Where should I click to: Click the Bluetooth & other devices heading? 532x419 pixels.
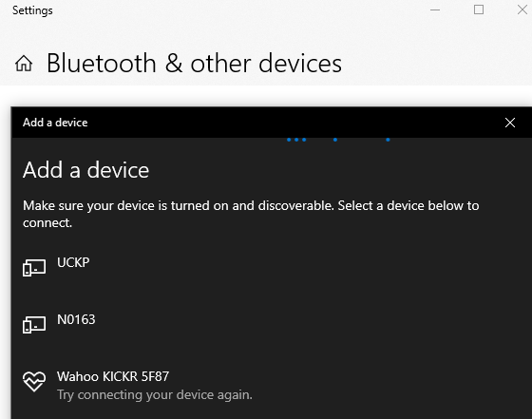[x=194, y=64]
